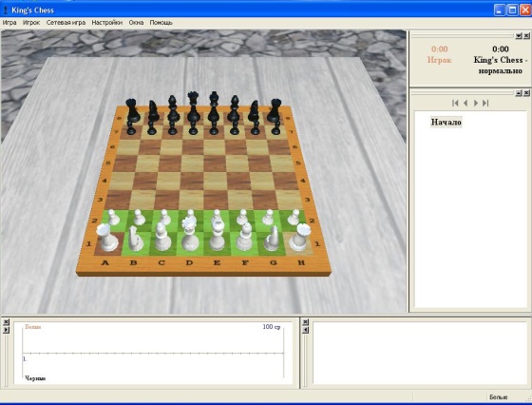Step forward one move in history
The width and height of the screenshot is (532, 405).
click(x=476, y=103)
